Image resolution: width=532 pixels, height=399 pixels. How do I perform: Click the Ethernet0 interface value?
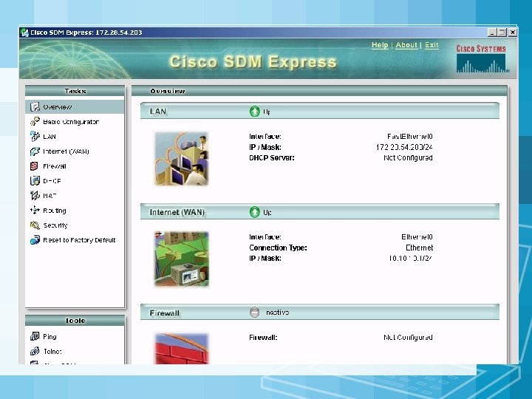(x=417, y=237)
